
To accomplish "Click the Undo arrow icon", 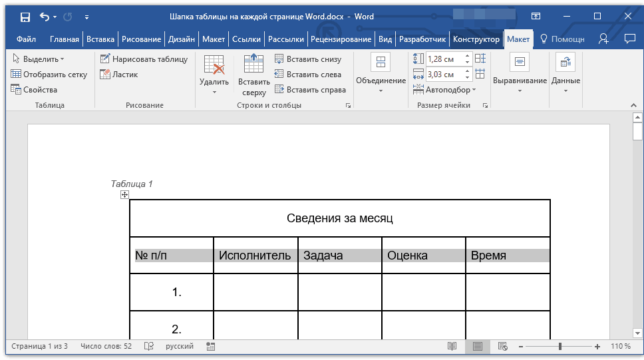I will pyautogui.click(x=45, y=17).
